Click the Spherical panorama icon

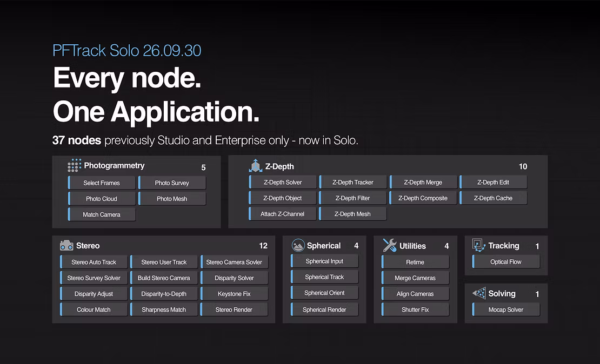pos(298,245)
